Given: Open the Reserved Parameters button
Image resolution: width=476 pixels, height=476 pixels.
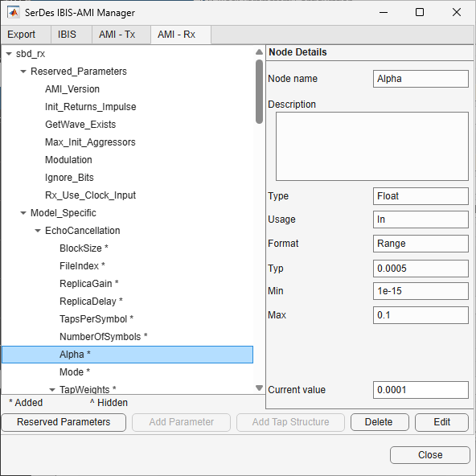Looking at the screenshot, I should tap(64, 422).
